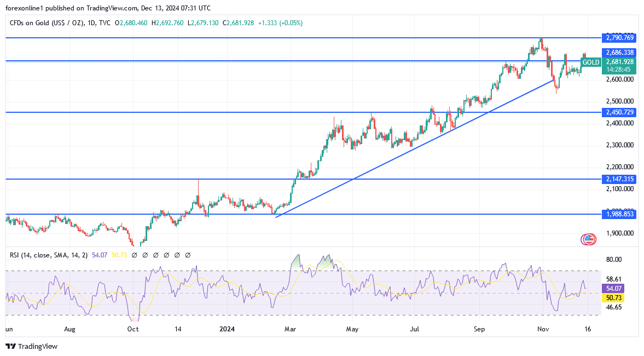Click the 2,147.315 price line label
The image size is (644, 356).
(x=619, y=179)
